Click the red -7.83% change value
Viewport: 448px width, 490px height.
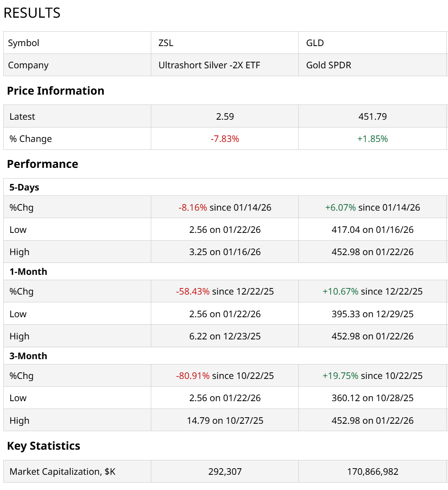point(225,139)
